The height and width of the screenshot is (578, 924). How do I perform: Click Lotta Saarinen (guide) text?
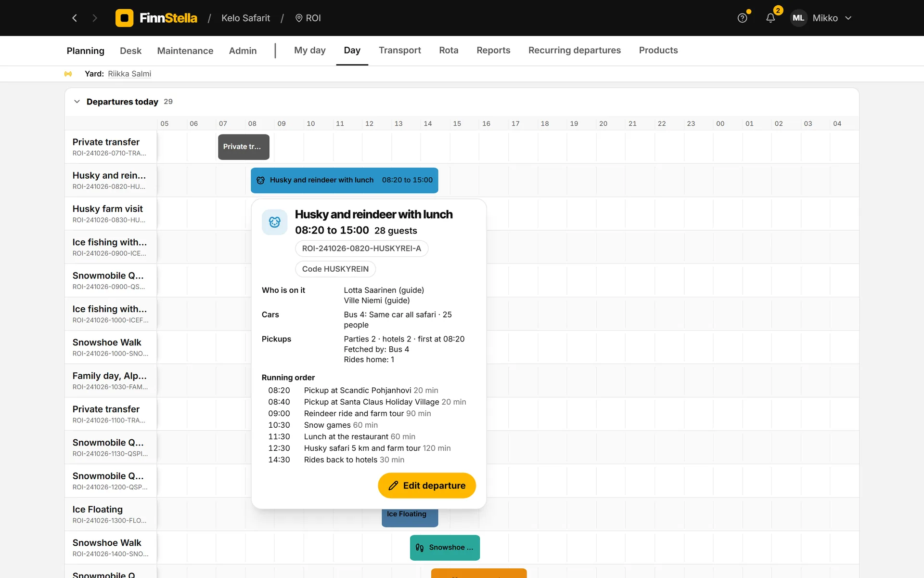(x=384, y=290)
